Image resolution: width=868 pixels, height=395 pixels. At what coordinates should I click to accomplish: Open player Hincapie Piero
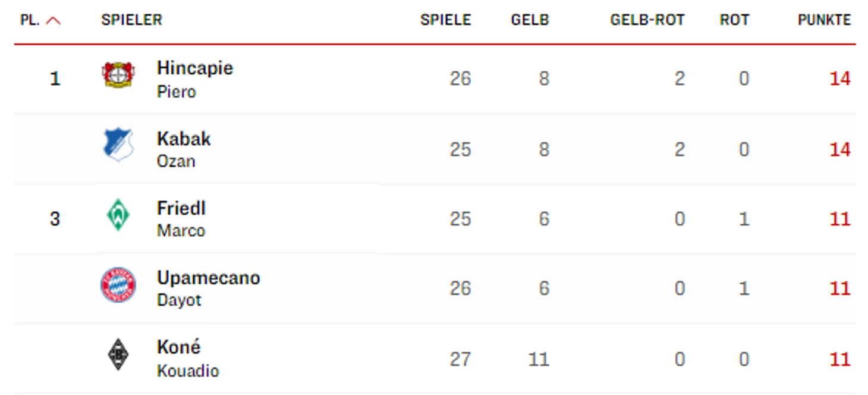click(195, 79)
